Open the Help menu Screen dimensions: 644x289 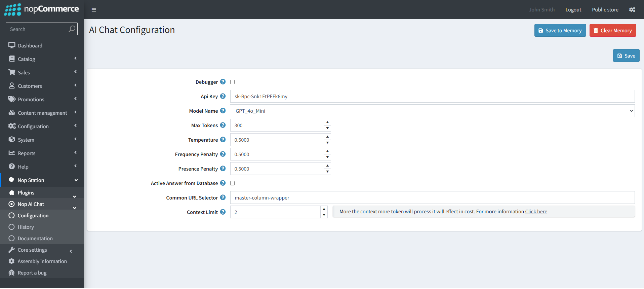pos(42,167)
